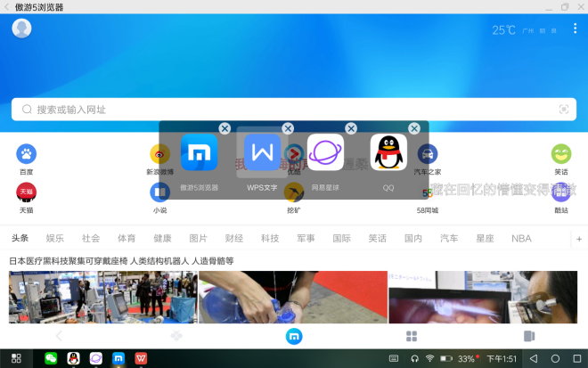Close QQ from the app switcher
Screen dimensions: 588x368
pyautogui.click(x=414, y=128)
